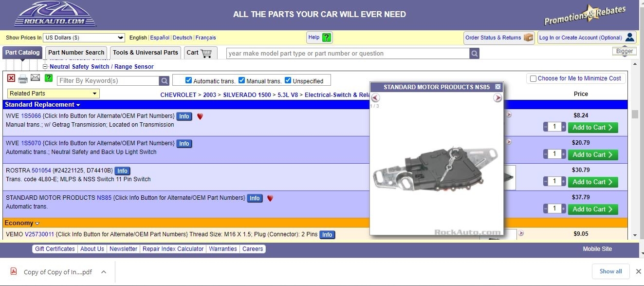Click the Promotions & Rebates graphic
This screenshot has width=644, height=286.
[585, 15]
